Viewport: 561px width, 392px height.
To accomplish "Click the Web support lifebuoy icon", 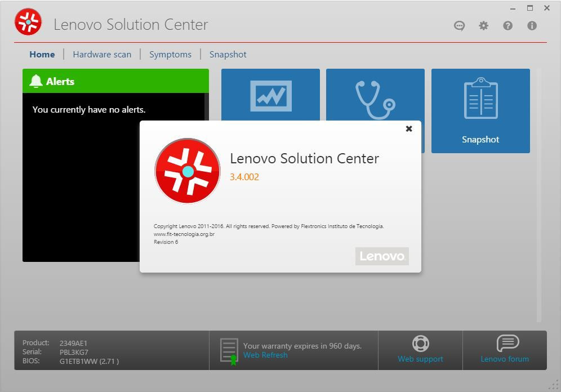I will pyautogui.click(x=420, y=344).
